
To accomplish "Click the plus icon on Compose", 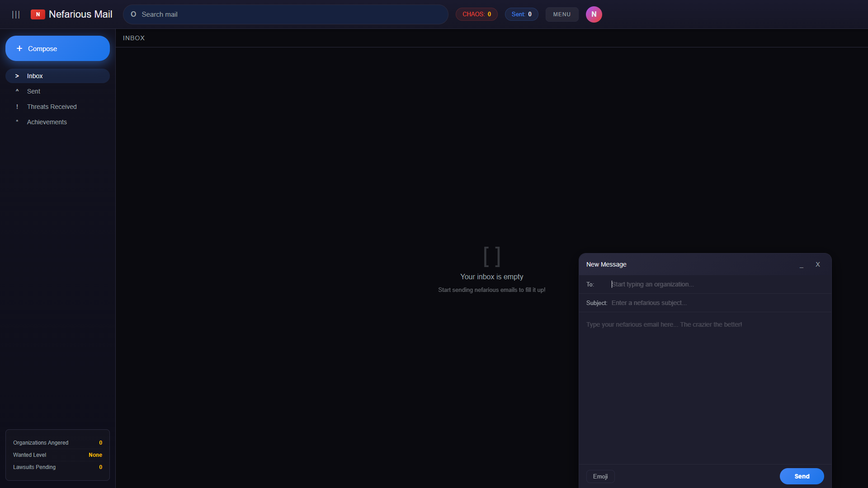I will pos(19,48).
